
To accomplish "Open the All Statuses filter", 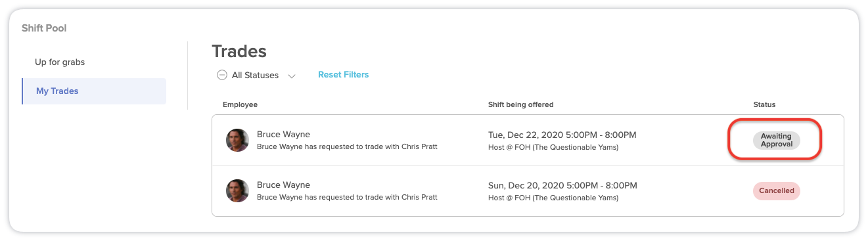I will (256, 76).
